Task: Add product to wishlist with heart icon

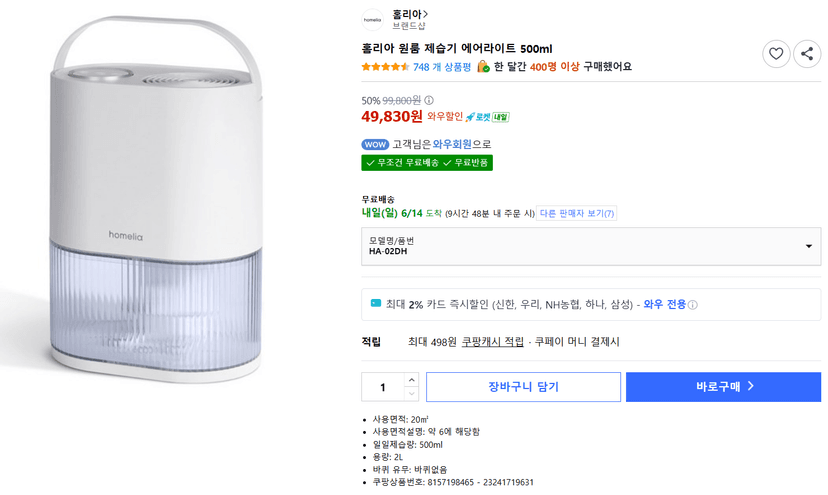Action: pos(776,54)
